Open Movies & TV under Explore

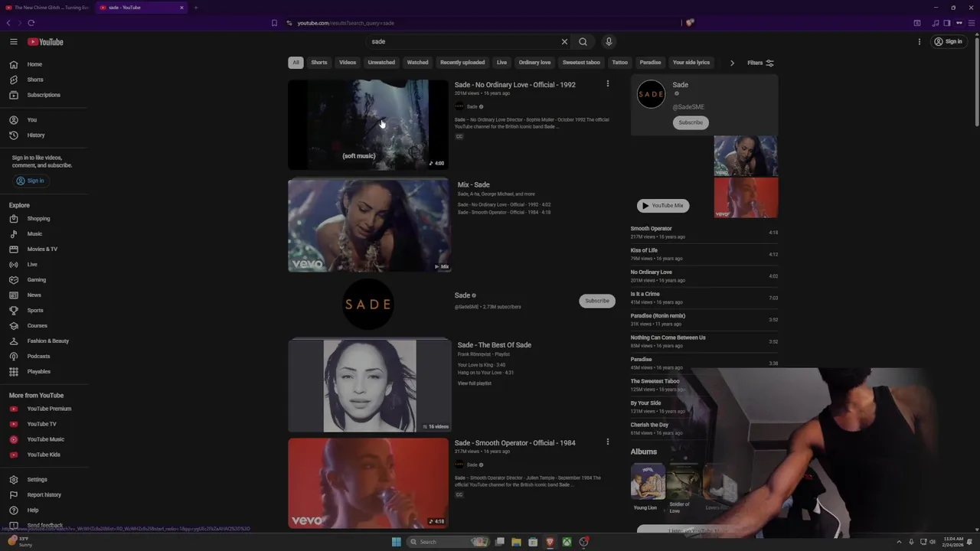[44, 249]
